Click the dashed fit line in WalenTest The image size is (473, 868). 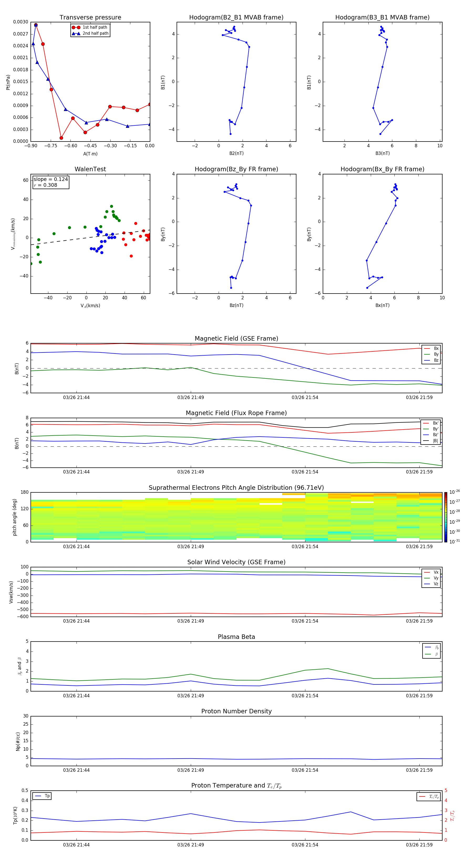[90, 237]
